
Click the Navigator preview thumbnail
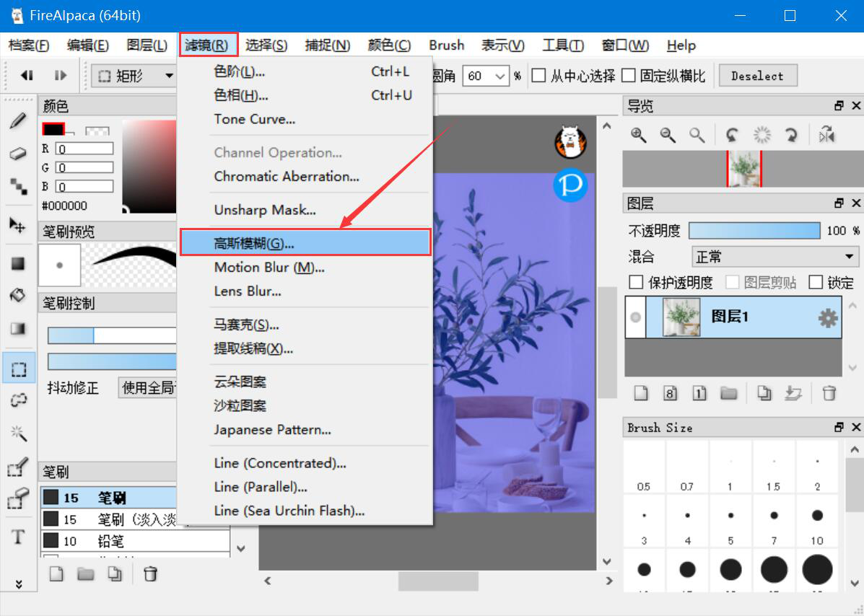[744, 169]
